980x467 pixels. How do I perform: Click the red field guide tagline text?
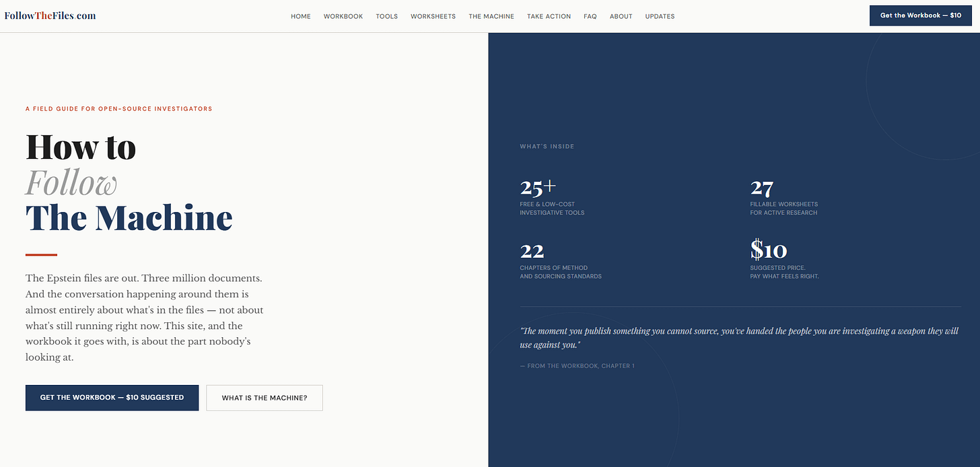point(119,108)
